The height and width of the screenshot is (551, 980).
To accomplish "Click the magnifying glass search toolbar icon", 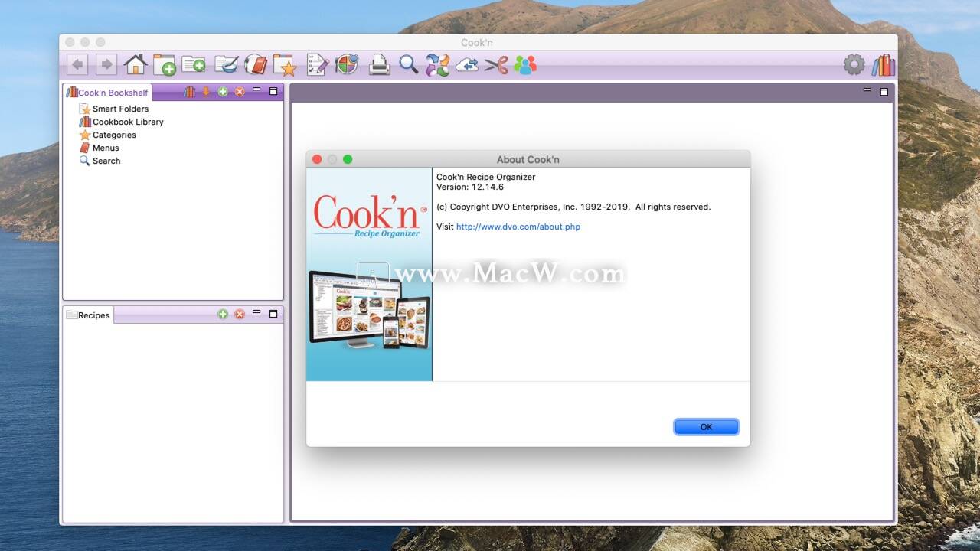I will tap(408, 64).
